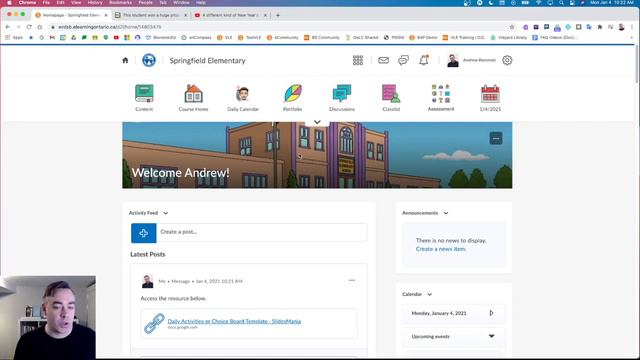Open the 1/4/2021 calendar icon
Viewport: 640px width, 360px height.
pos(490,93)
